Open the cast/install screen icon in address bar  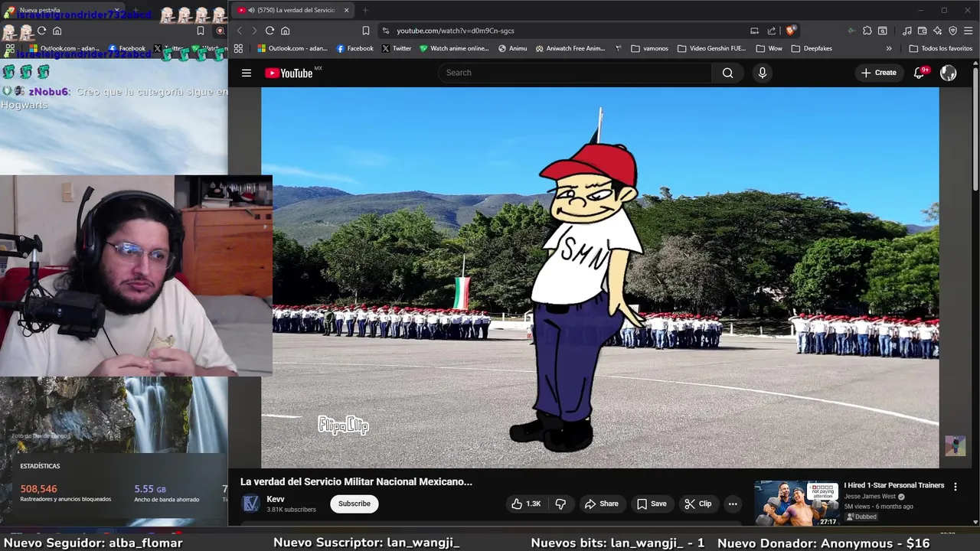pyautogui.click(x=754, y=31)
